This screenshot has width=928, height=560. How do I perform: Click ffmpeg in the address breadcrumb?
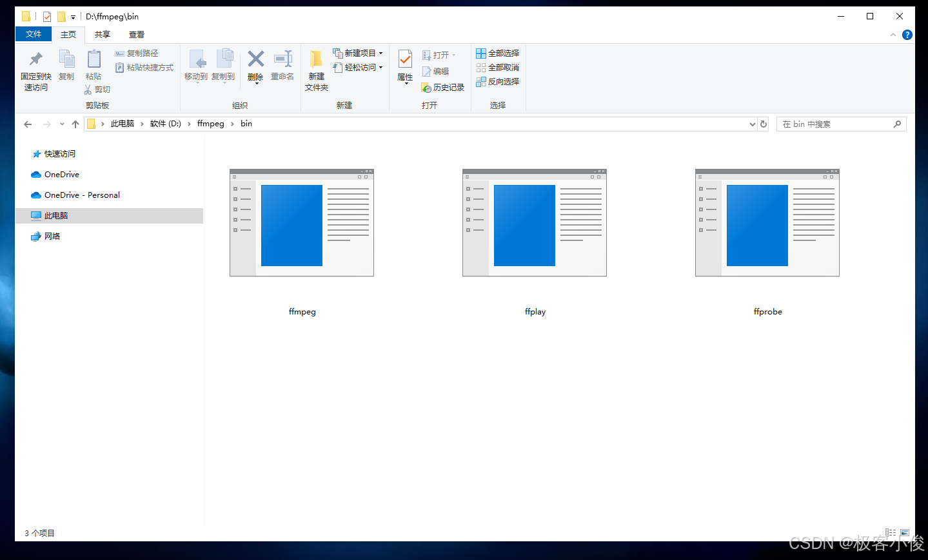tap(211, 124)
